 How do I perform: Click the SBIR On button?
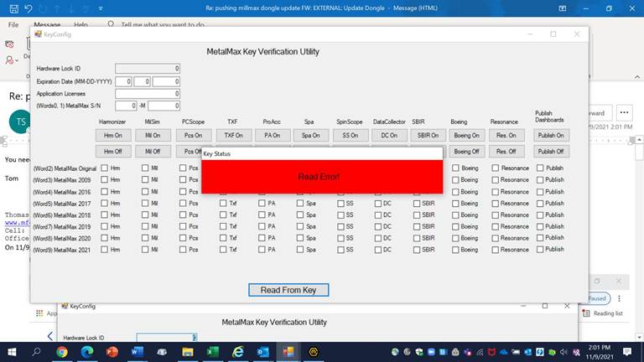coord(428,136)
